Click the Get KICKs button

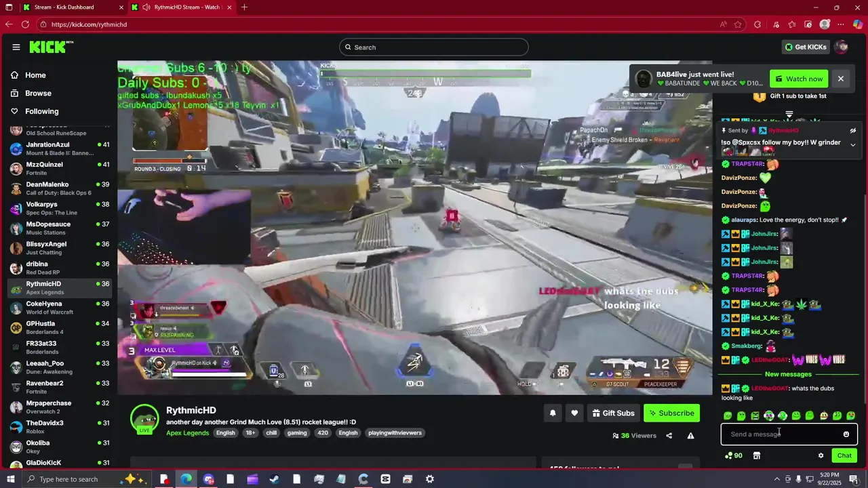pyautogui.click(x=806, y=47)
